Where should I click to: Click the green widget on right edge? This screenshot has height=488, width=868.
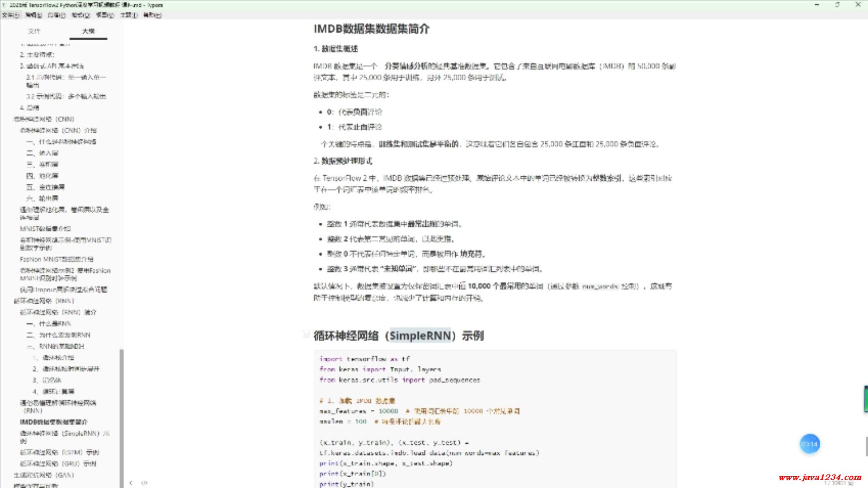pos(865,399)
